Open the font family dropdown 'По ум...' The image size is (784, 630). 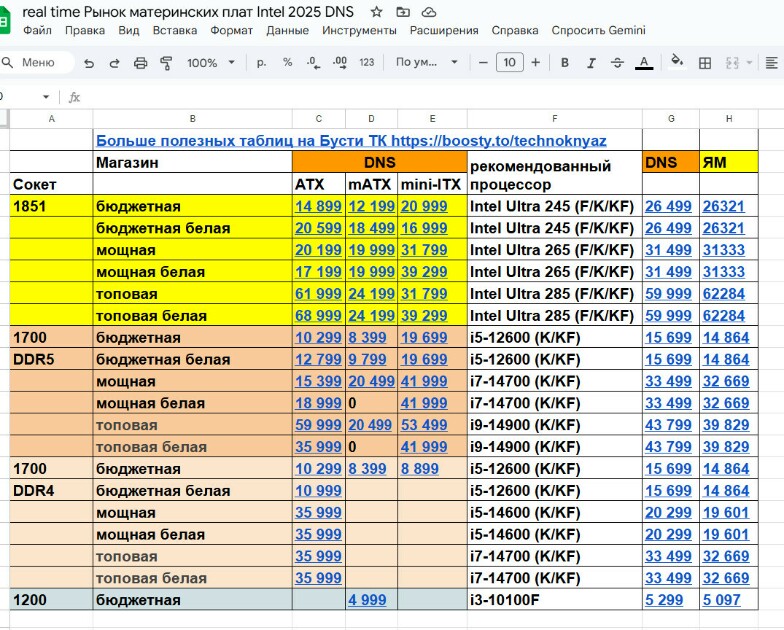point(426,62)
